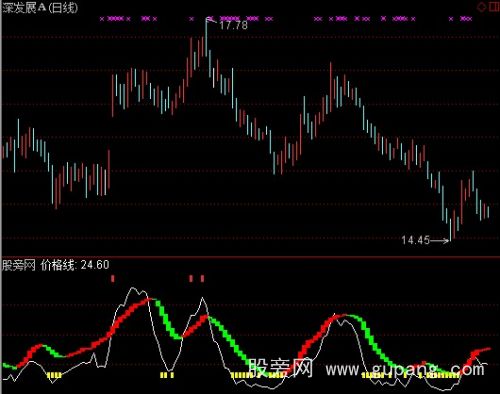The width and height of the screenshot is (500, 394).
Task: Click the diamond icon at the chart's top-right corner
Action: click(481, 7)
